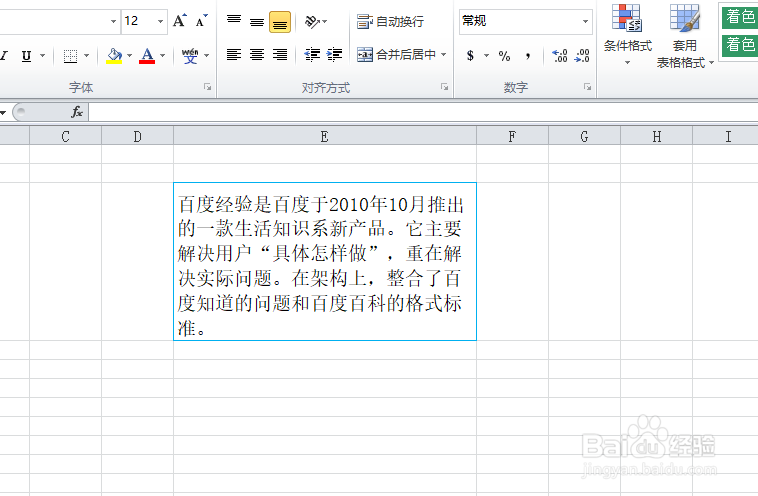Select column F header
This screenshot has width=758, height=496.
pyautogui.click(x=512, y=137)
